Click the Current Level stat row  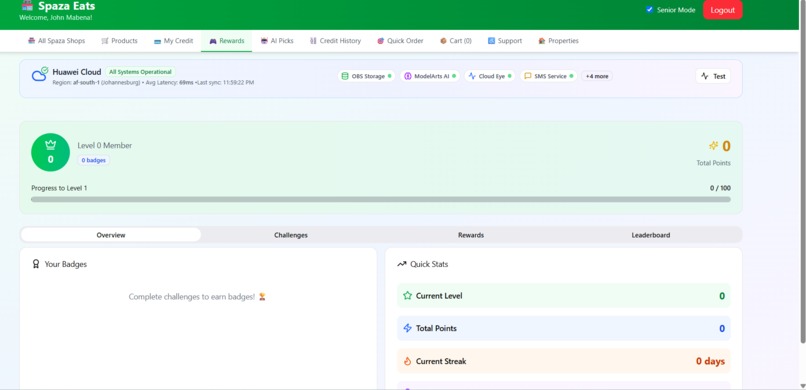pos(564,295)
